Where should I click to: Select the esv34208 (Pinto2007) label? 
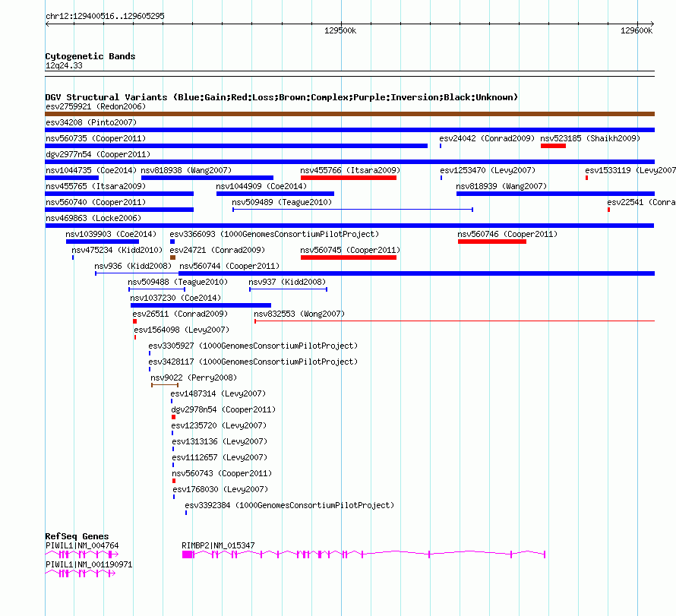(x=91, y=122)
